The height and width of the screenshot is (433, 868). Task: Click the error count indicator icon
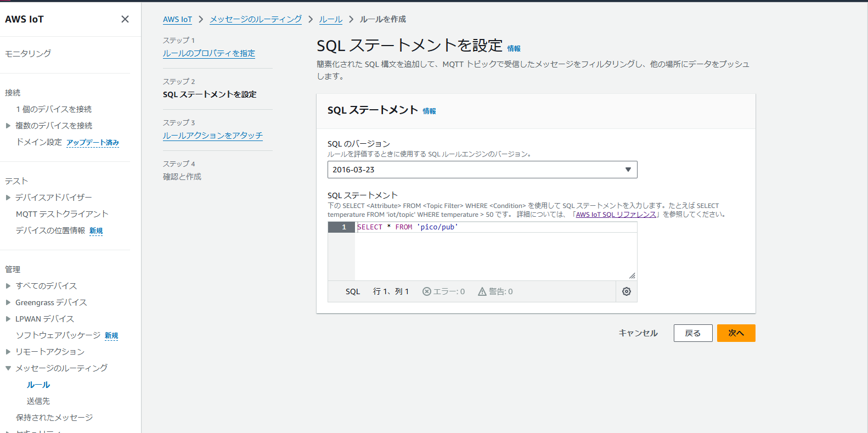click(426, 291)
